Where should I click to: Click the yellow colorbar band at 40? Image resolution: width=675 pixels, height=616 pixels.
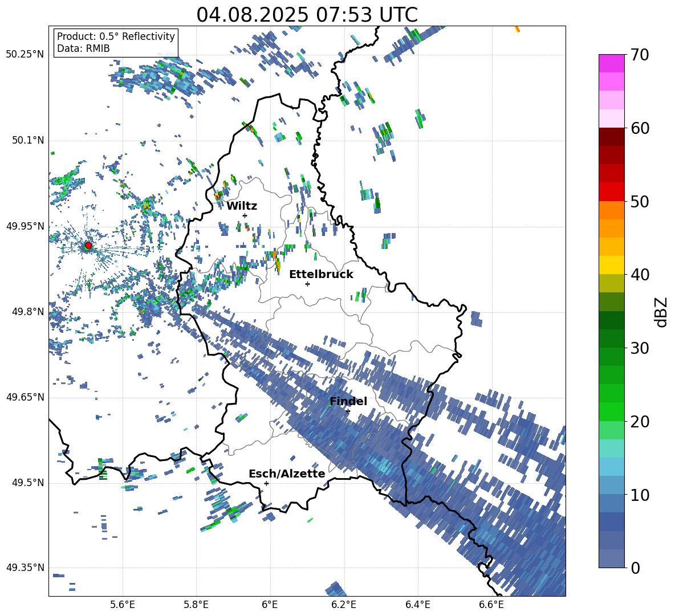tap(611, 265)
